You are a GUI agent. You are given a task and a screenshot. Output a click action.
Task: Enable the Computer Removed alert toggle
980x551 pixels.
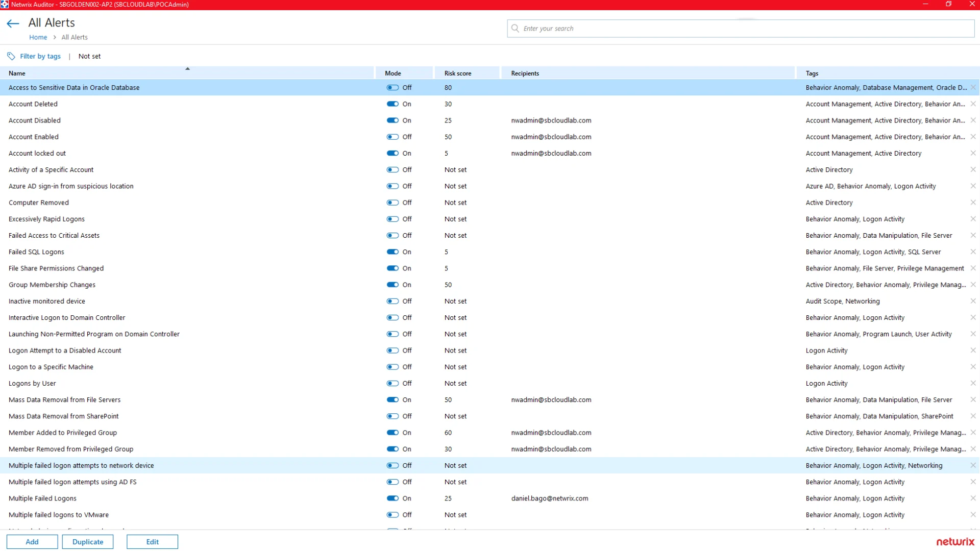[x=393, y=203]
